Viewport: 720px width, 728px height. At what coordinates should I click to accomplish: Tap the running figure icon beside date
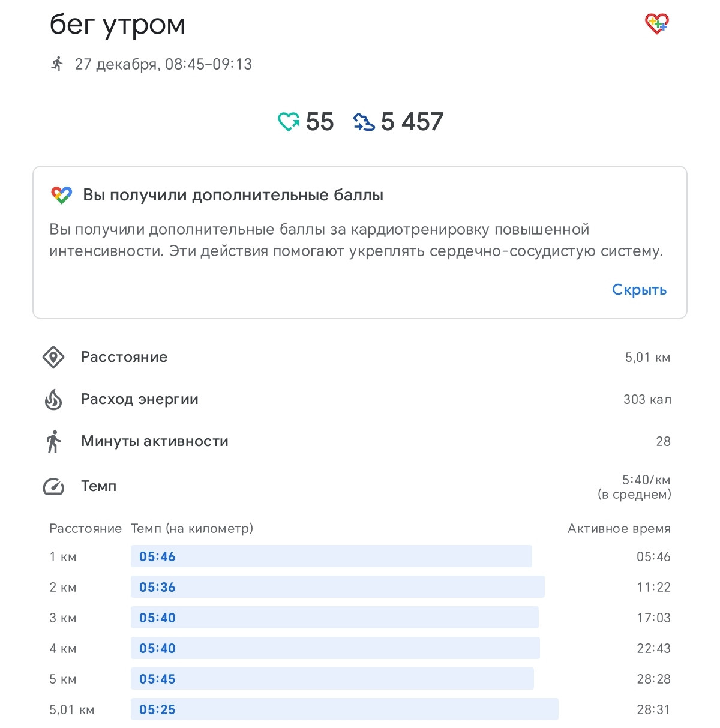(57, 64)
